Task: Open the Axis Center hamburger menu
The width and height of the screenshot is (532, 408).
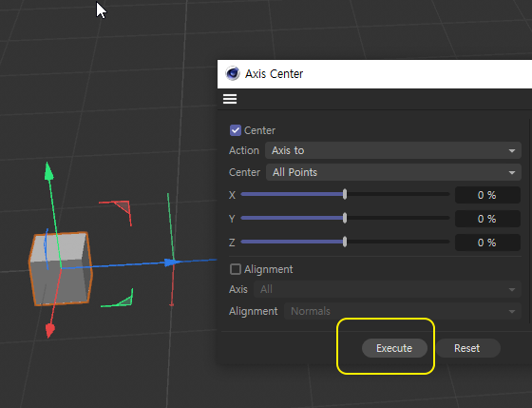Action: pyautogui.click(x=230, y=99)
